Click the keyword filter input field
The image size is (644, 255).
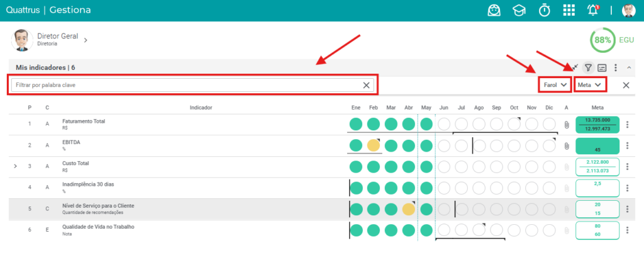click(192, 85)
